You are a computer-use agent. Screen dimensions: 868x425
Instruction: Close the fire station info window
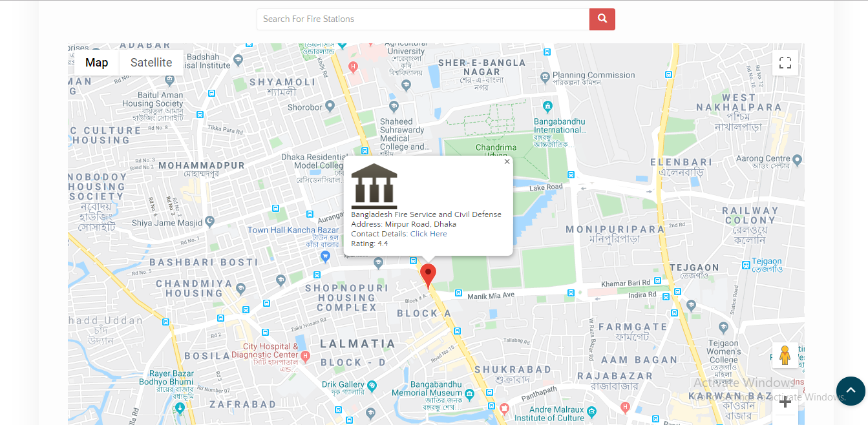[x=507, y=161]
